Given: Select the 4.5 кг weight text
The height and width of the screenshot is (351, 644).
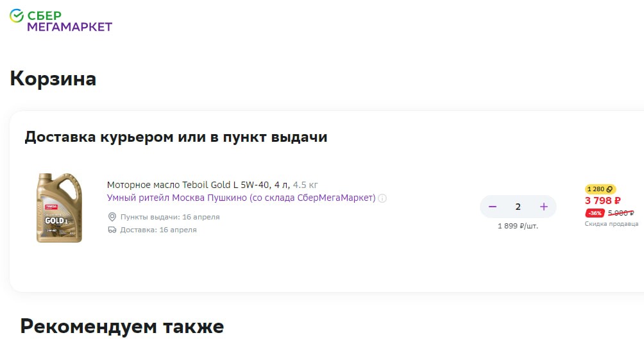Looking at the screenshot, I should [305, 185].
